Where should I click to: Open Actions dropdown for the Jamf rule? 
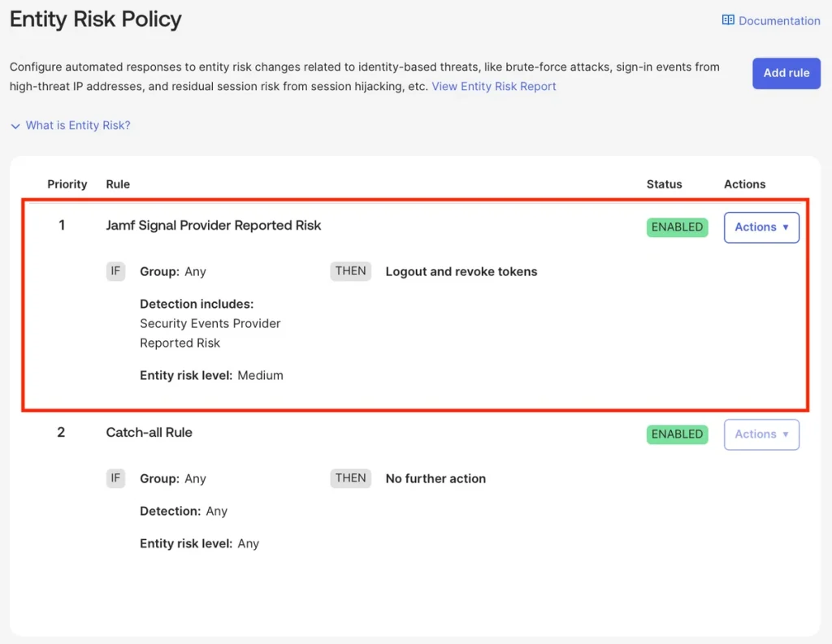761,227
